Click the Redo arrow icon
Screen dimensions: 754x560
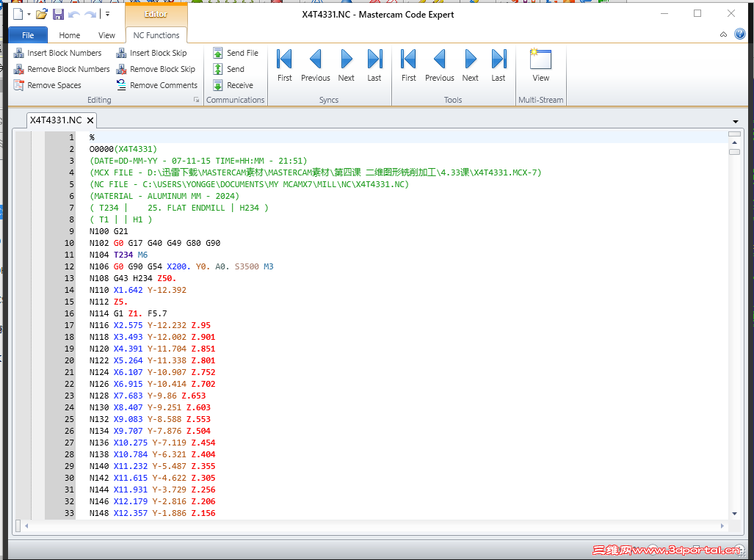coord(90,15)
